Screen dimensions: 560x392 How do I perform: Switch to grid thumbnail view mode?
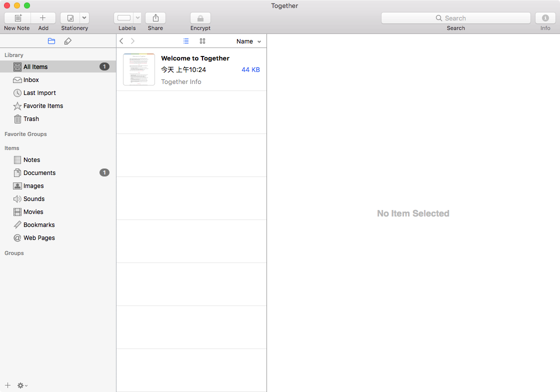point(202,41)
